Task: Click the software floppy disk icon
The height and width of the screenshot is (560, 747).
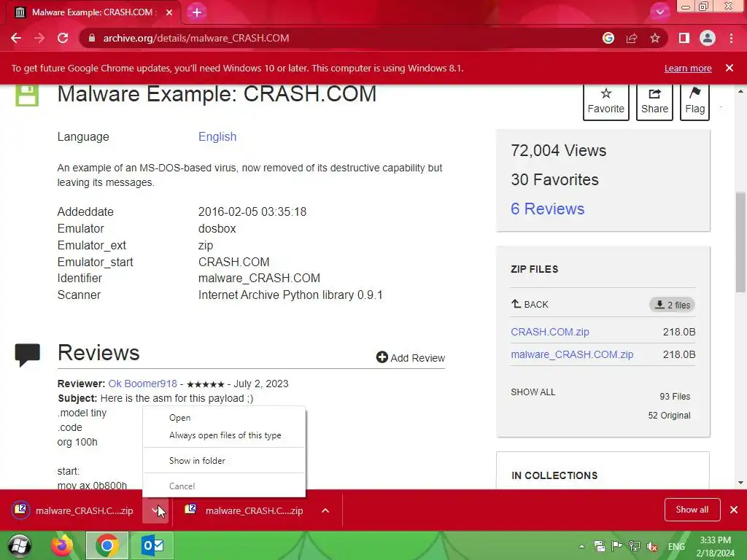Action: pyautogui.click(x=27, y=95)
